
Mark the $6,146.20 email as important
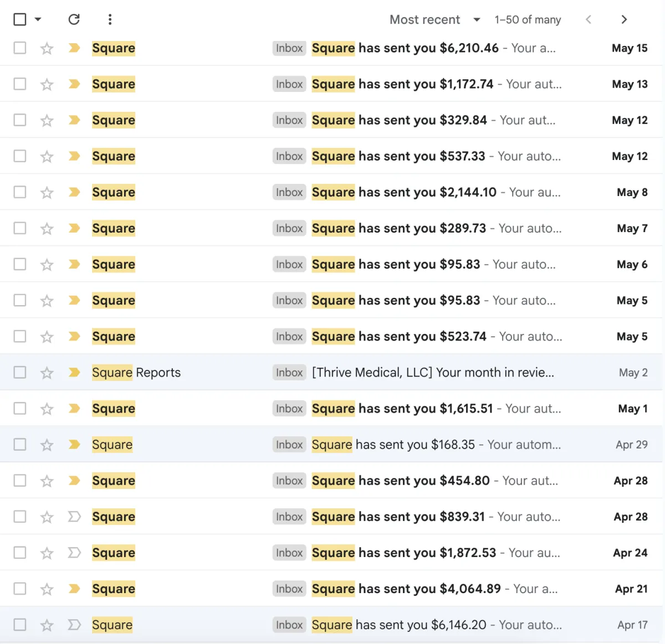[x=74, y=625]
